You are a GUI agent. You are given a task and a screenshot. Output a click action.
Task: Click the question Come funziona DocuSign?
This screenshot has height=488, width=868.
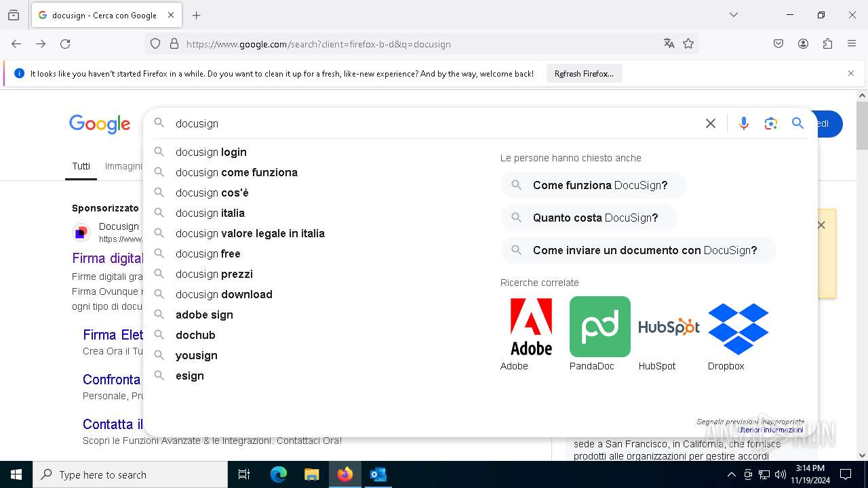593,185
